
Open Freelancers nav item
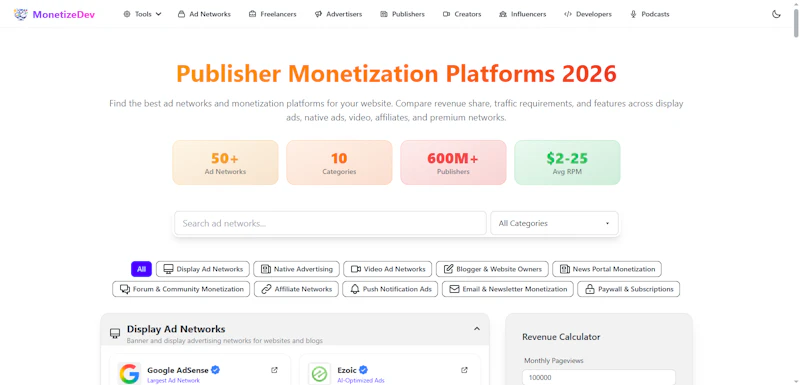(272, 14)
